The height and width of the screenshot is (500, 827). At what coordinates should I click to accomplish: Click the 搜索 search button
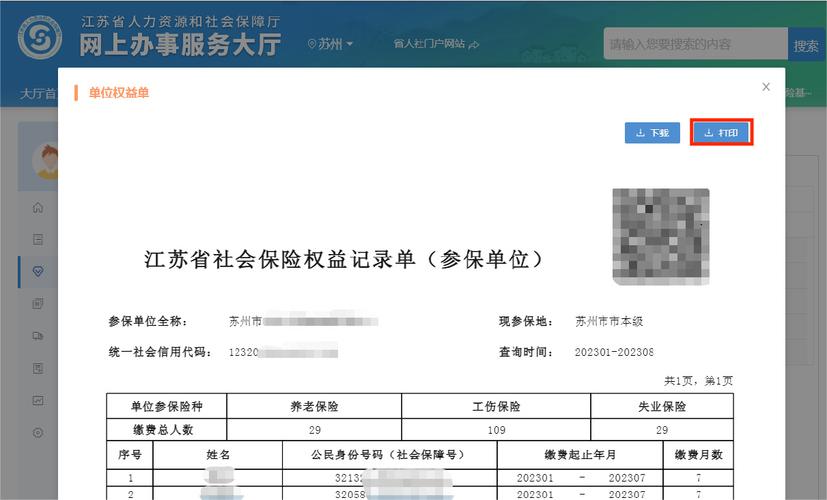tap(806, 46)
